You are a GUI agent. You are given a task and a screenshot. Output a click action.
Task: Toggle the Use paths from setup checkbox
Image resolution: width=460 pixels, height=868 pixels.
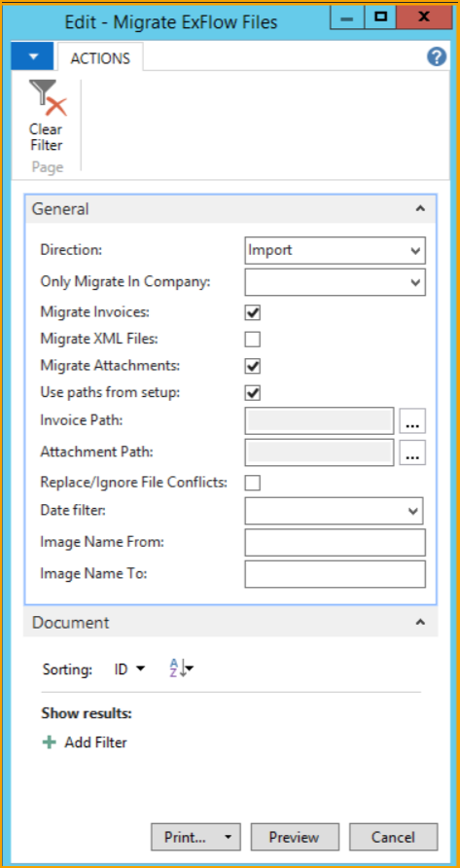coord(253,393)
